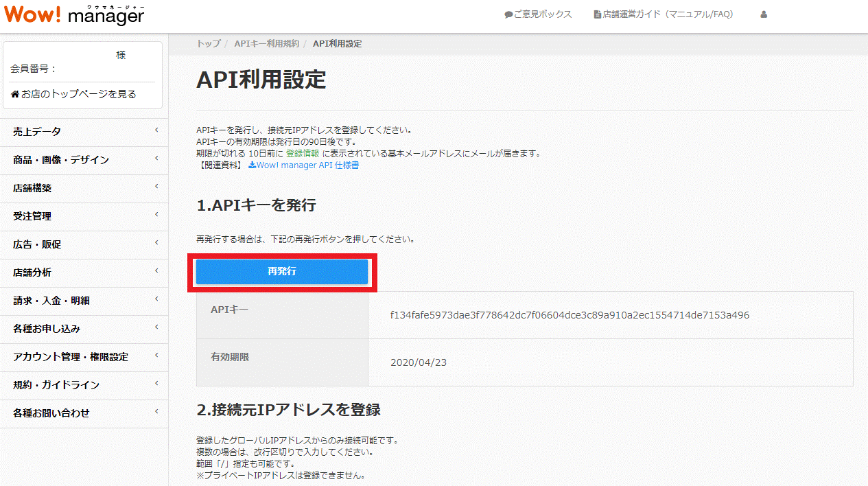Click the 2.接続元IPアドレスを登録 heading
868x486 pixels.
pos(288,410)
